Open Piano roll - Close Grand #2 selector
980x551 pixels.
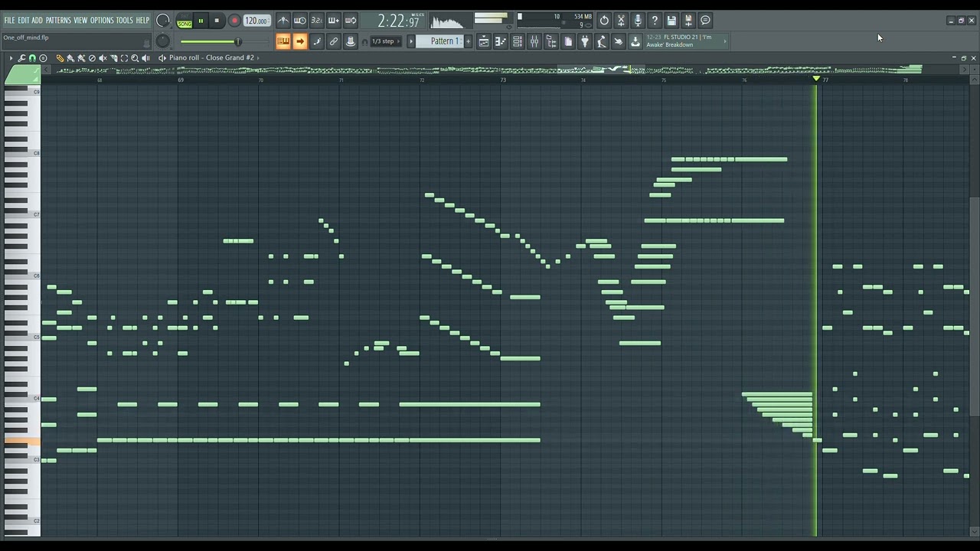(x=211, y=57)
